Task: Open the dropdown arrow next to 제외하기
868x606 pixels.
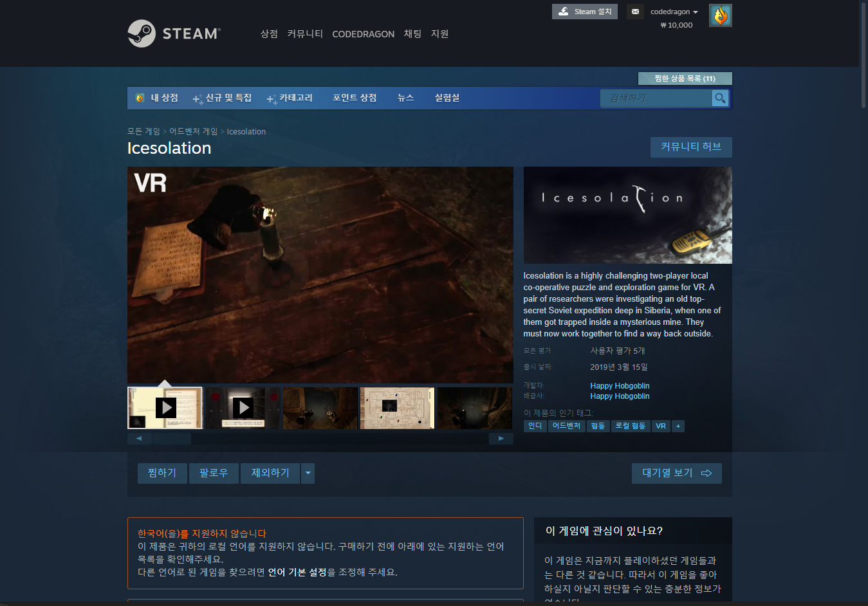Action: [x=308, y=473]
